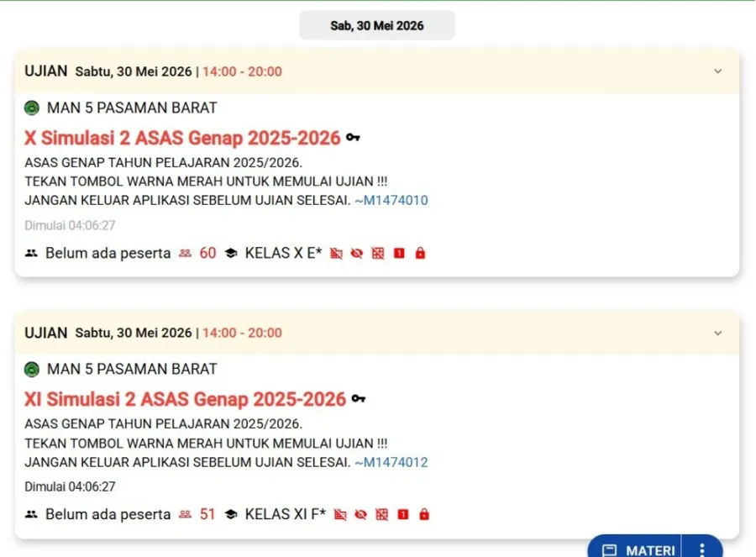
Task: Click MAN 5 school logo in XI exam card
Action: point(32,370)
